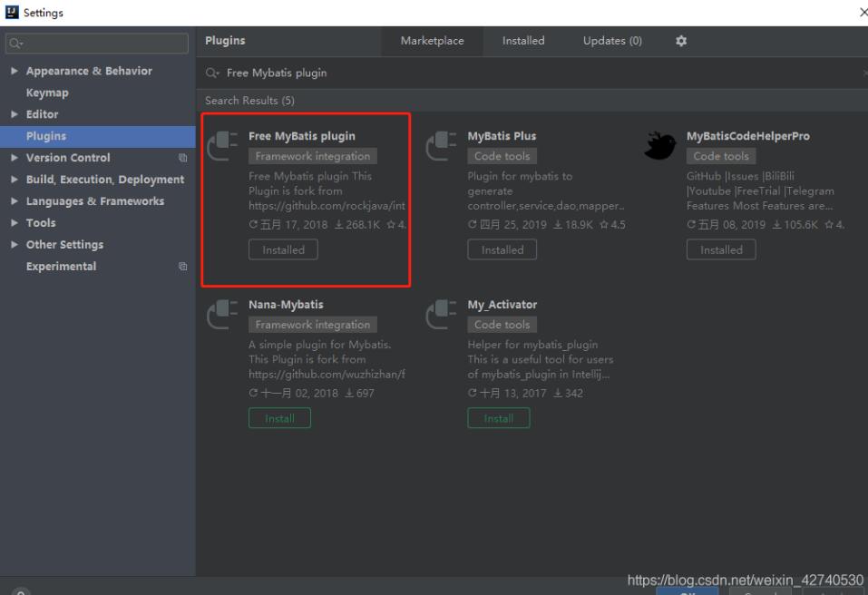The image size is (868, 595).
Task: Open Nana-Mybatis plugin title
Action: [x=286, y=305]
